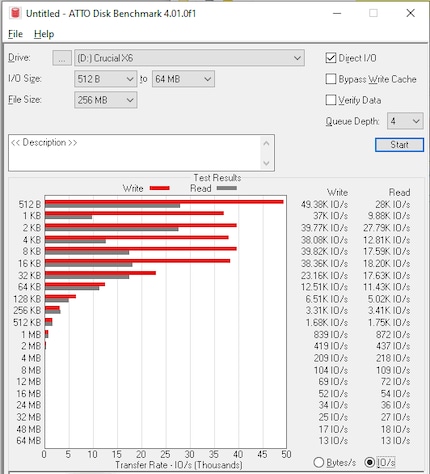Viewport: 430px width, 474px height.
Task: Expand the 512 B minimum I/O size dropdown
Action: click(106, 79)
